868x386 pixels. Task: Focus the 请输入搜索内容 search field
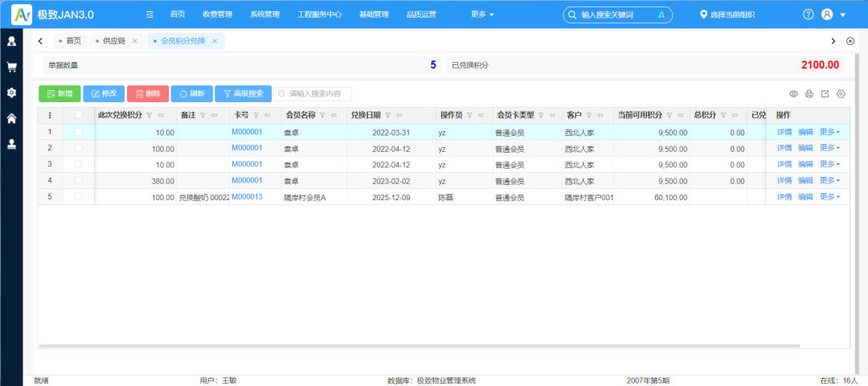coord(313,93)
